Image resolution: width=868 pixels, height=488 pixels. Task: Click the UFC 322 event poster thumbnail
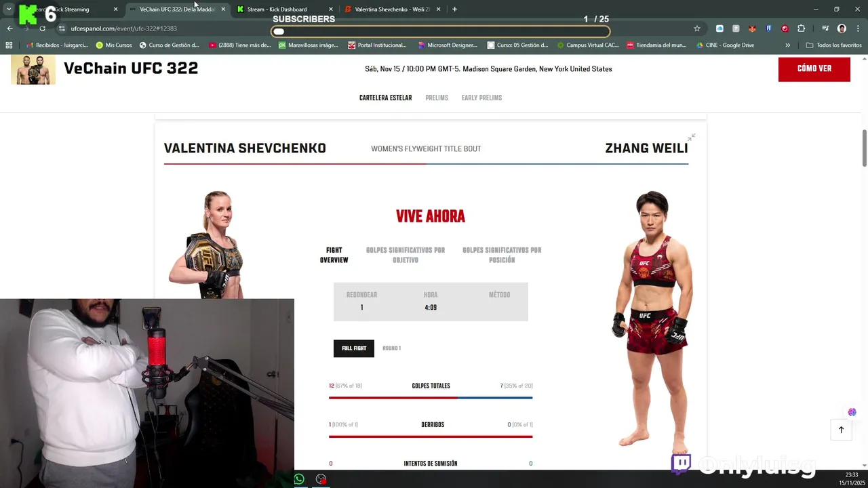click(33, 70)
